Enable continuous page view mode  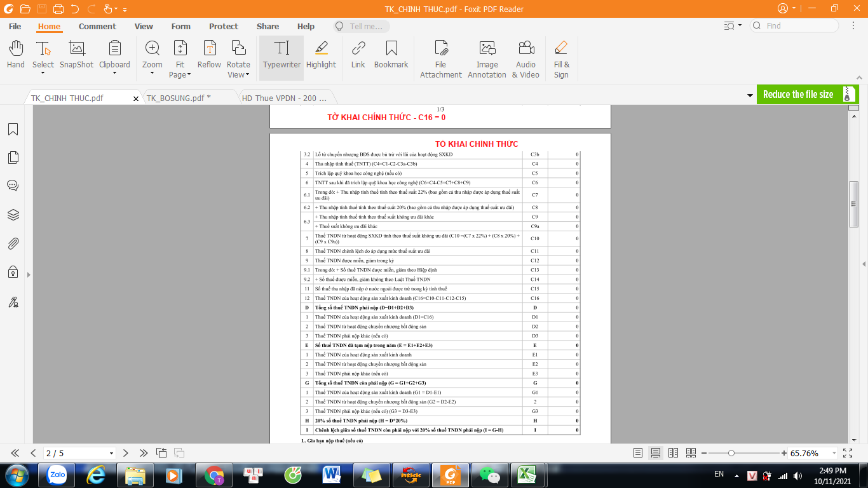pos(656,453)
